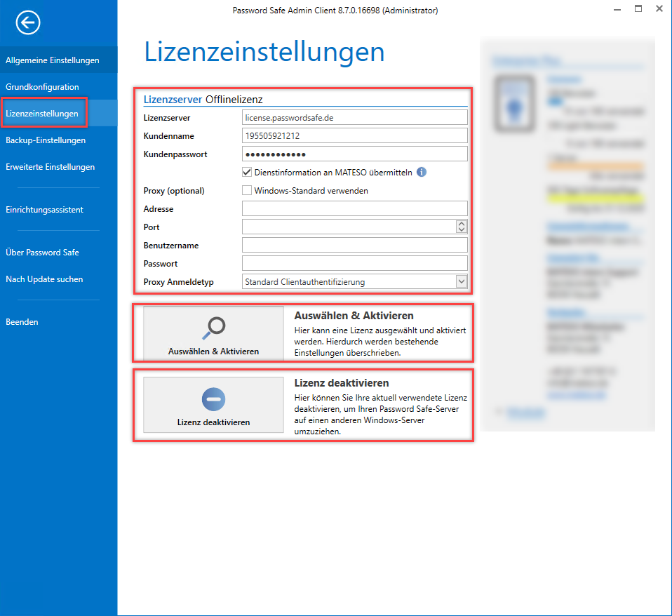Click the magnifier Auswählen & Aktivieren button

(x=213, y=333)
